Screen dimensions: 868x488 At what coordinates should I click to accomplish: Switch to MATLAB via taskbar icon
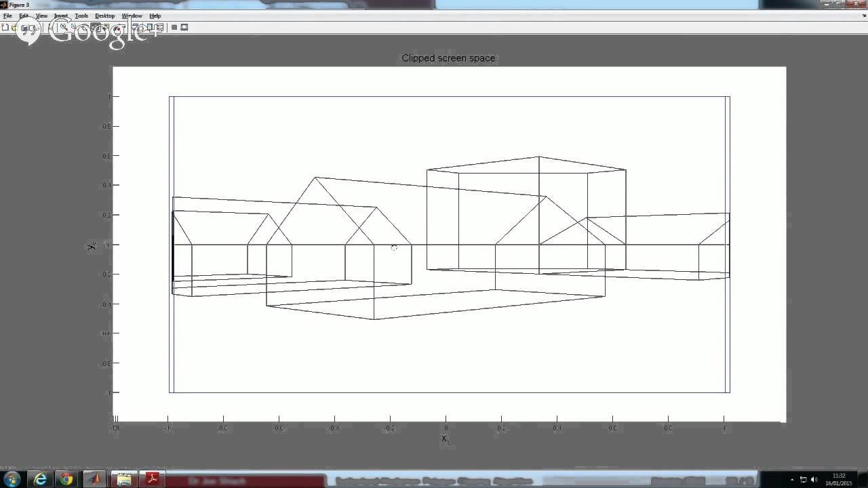pyautogui.click(x=95, y=479)
